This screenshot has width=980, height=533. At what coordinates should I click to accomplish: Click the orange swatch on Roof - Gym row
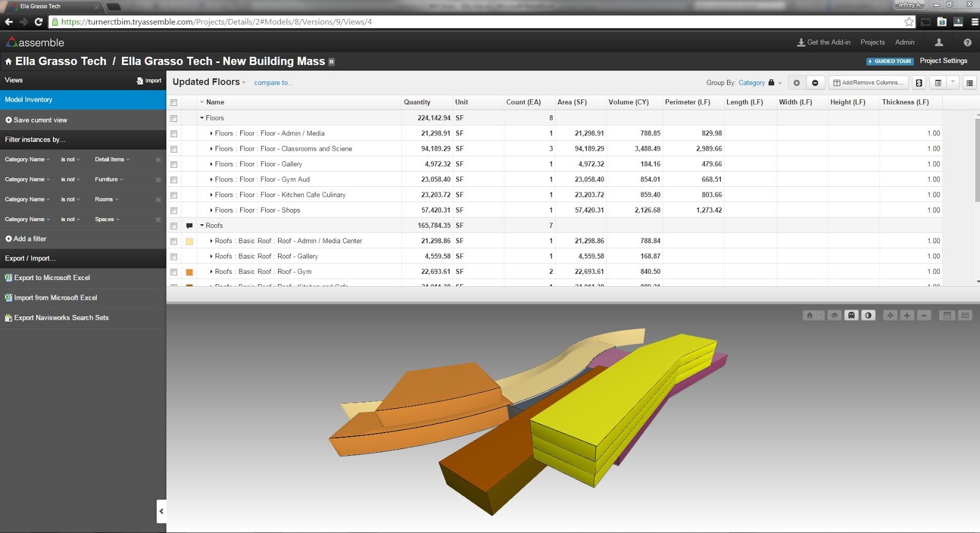coord(189,272)
